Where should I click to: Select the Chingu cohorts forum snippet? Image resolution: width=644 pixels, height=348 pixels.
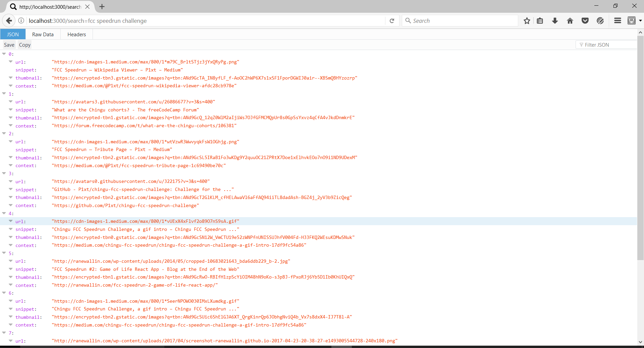click(125, 110)
